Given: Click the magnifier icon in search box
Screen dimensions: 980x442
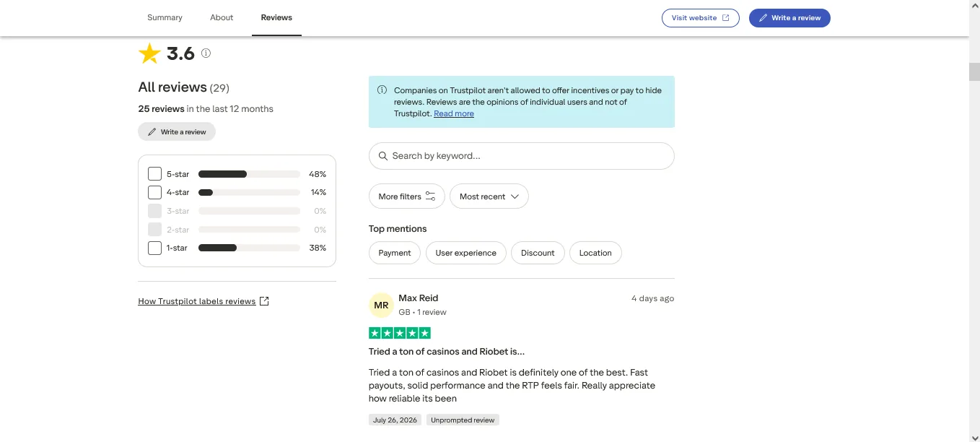Looking at the screenshot, I should pyautogui.click(x=383, y=156).
